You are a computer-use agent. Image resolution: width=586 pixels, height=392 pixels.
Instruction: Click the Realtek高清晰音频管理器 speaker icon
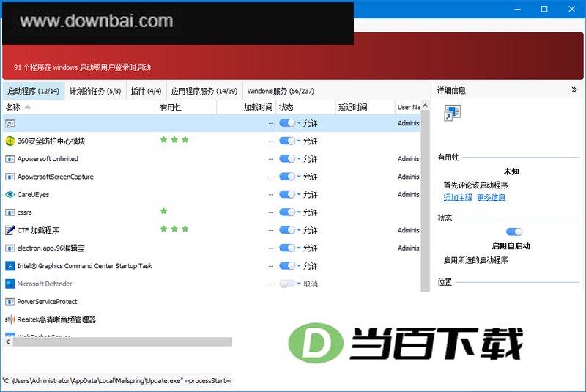click(x=10, y=319)
